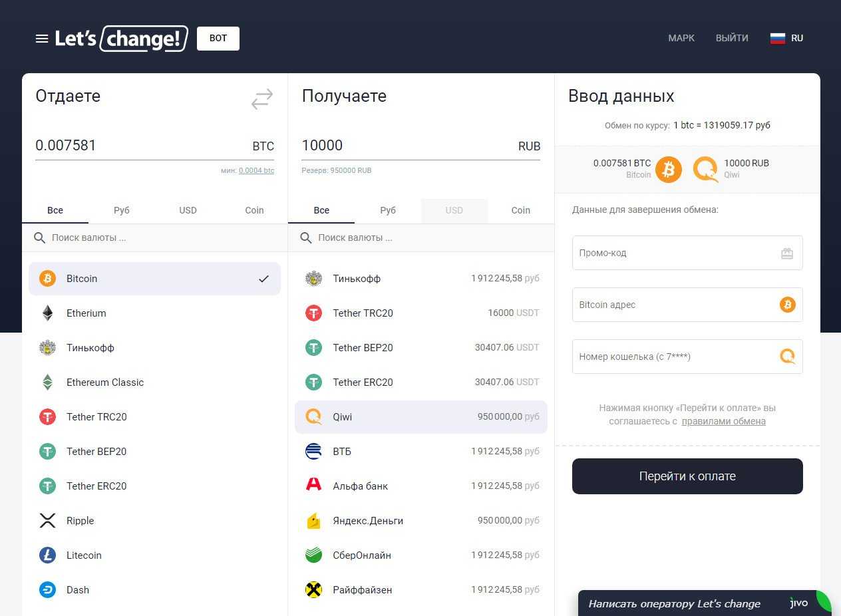The image size is (841, 616).
Task: Click the Ethereum Classic green icon
Action: click(47, 383)
